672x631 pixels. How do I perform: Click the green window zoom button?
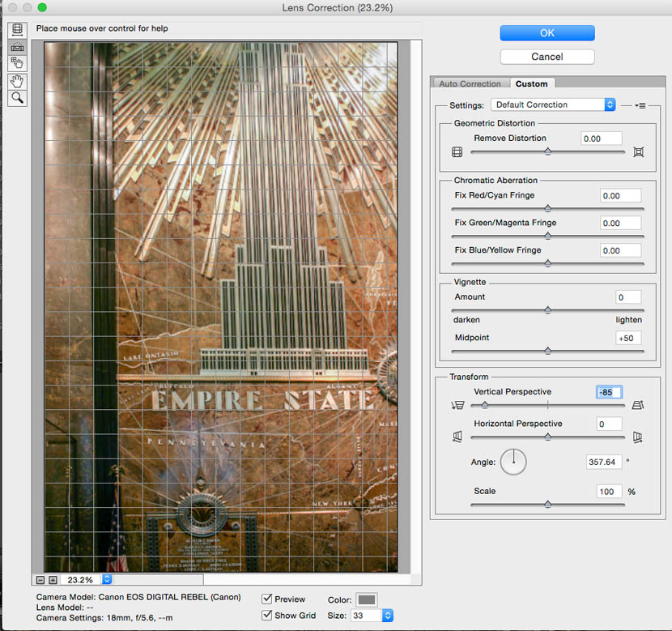pos(42,7)
